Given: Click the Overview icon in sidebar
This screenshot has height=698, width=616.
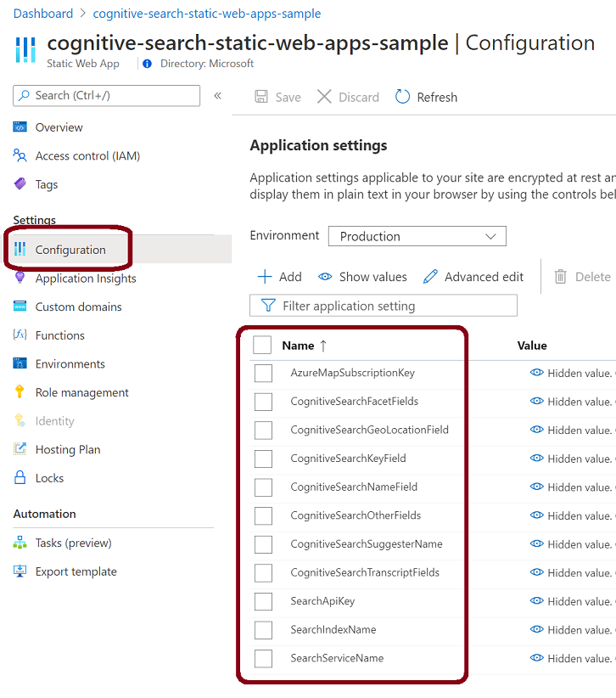Looking at the screenshot, I should point(20,127).
